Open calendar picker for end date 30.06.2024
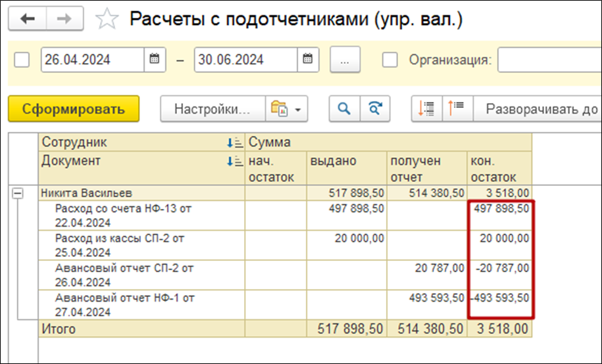Image resolution: width=602 pixels, height=364 pixels. click(x=307, y=60)
